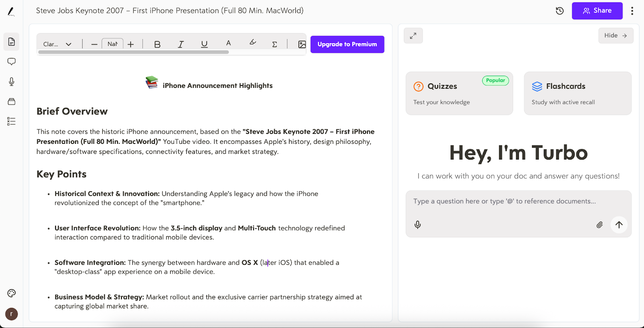Open the checklist icon in sidebar

(x=11, y=121)
